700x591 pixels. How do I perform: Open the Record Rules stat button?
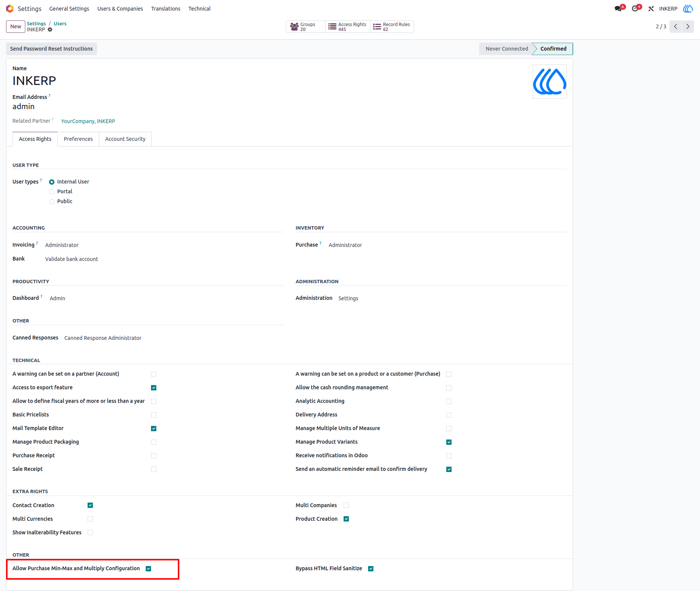(x=392, y=27)
